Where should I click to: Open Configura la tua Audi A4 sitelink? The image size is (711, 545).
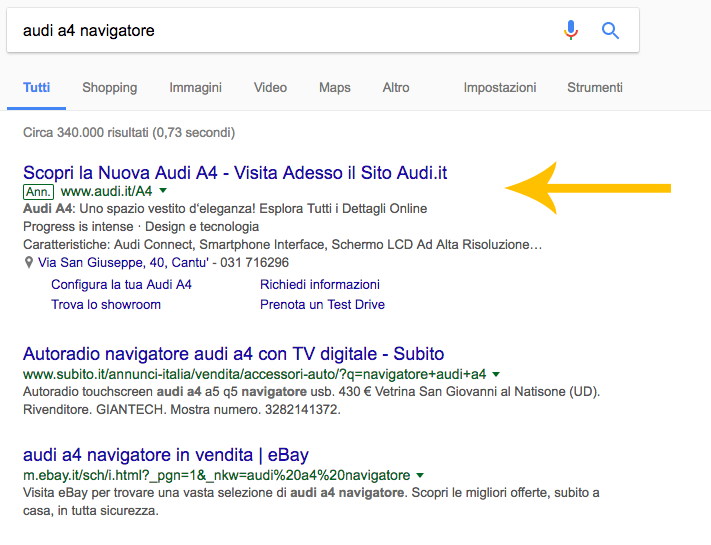pyautogui.click(x=122, y=285)
